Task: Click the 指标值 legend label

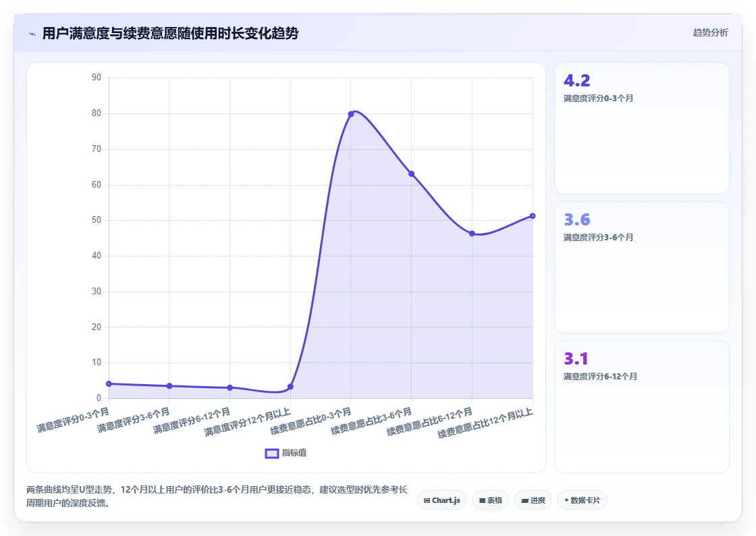Action: pos(294,452)
